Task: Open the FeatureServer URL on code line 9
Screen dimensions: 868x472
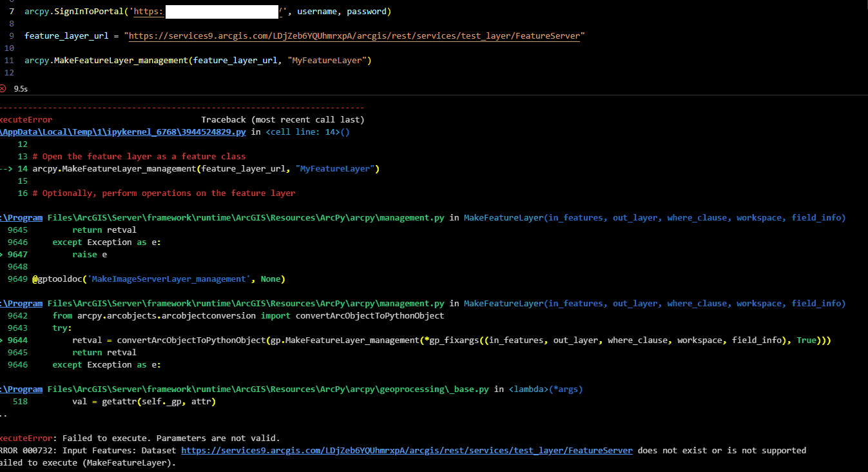Action: tap(354, 36)
